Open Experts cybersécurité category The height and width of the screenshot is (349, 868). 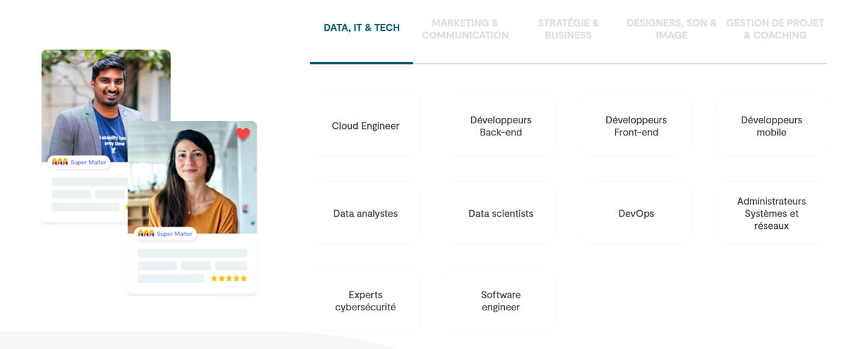tap(365, 301)
